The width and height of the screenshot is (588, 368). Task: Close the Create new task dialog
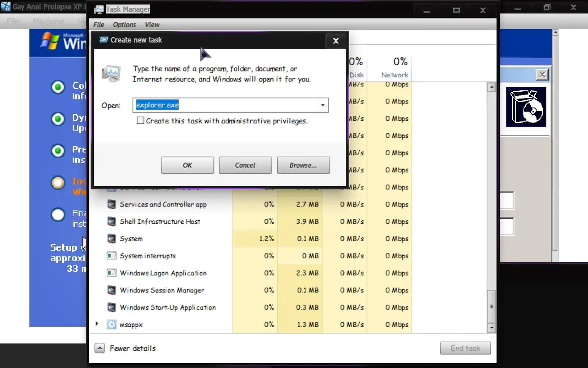pyautogui.click(x=336, y=40)
